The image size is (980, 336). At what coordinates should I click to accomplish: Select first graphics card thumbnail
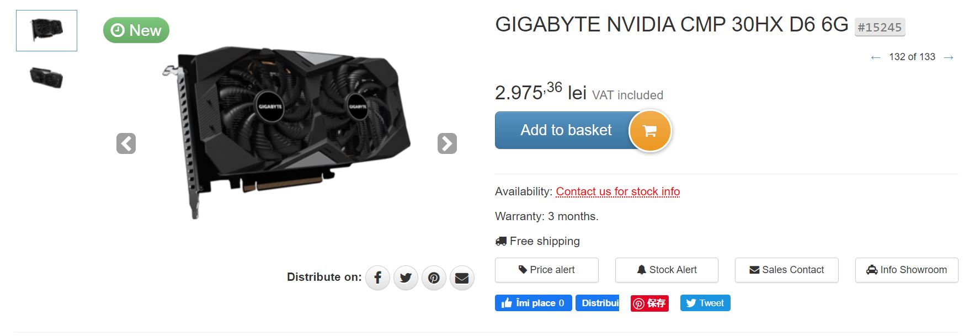click(46, 30)
